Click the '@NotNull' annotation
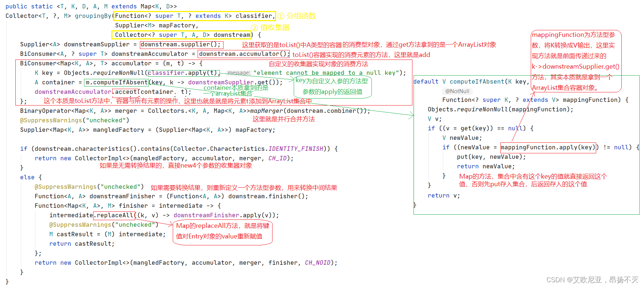Image resolution: width=644 pixels, height=287 pixels. 457,91
